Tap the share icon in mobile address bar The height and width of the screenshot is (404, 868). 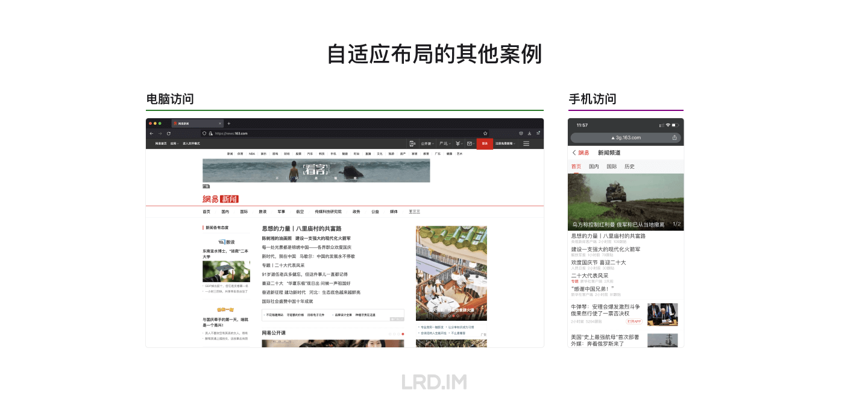point(675,137)
